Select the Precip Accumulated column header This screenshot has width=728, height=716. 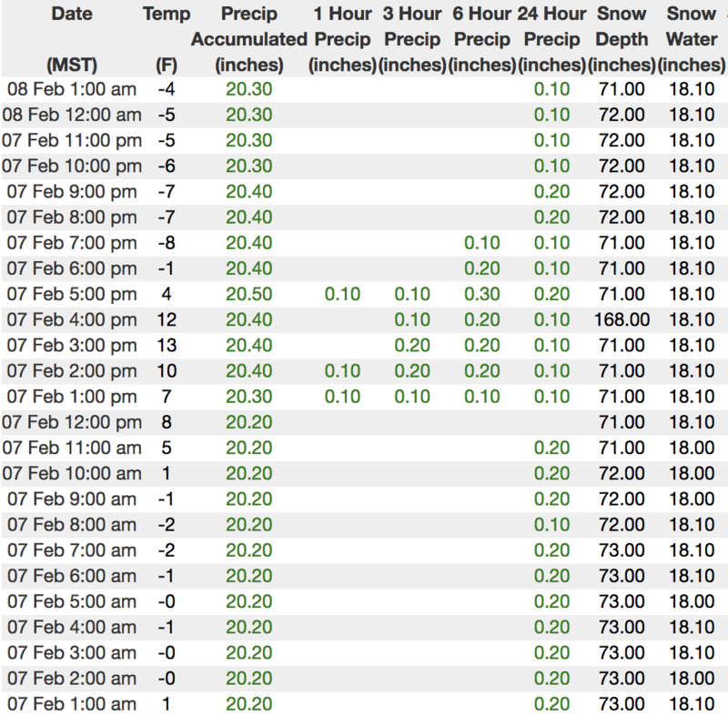(x=249, y=39)
